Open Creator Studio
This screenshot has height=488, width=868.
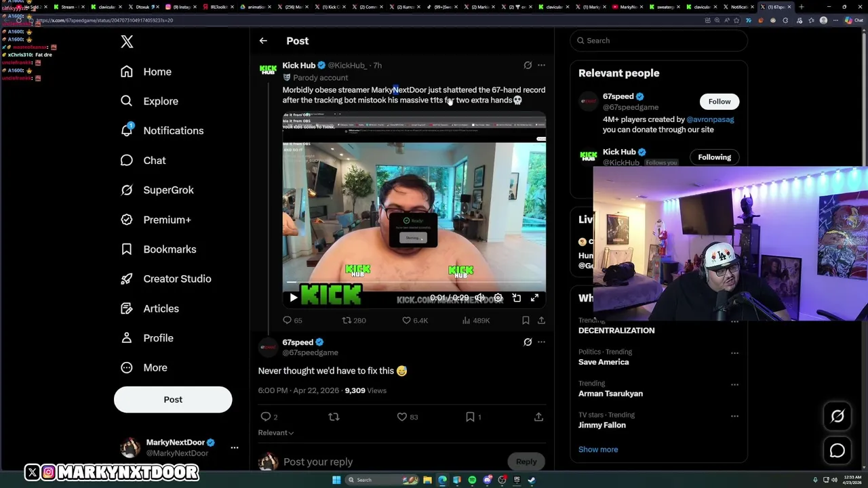[x=165, y=279]
